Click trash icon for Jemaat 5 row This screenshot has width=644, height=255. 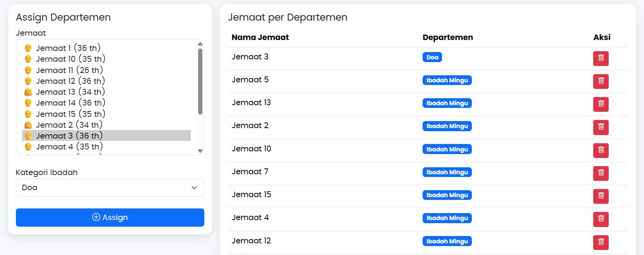click(x=601, y=81)
